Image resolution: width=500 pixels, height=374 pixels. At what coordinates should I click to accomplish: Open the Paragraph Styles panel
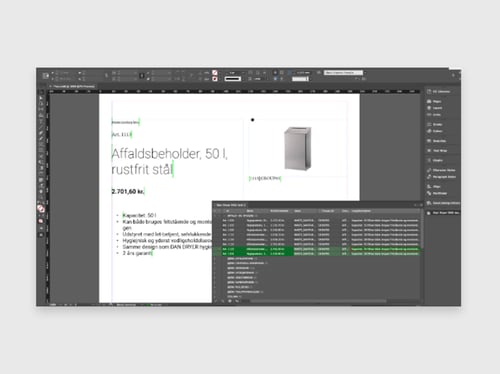pyautogui.click(x=441, y=177)
